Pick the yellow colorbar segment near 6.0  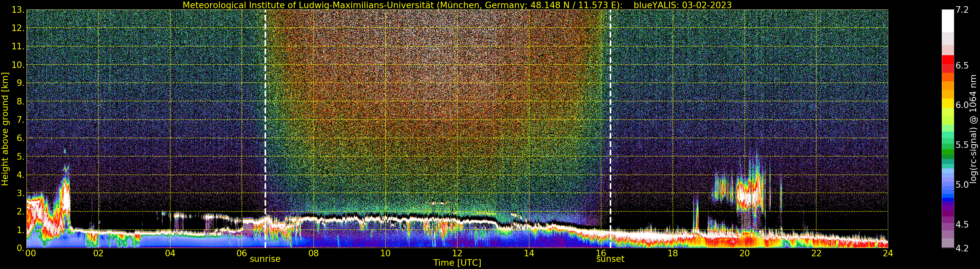click(x=948, y=103)
